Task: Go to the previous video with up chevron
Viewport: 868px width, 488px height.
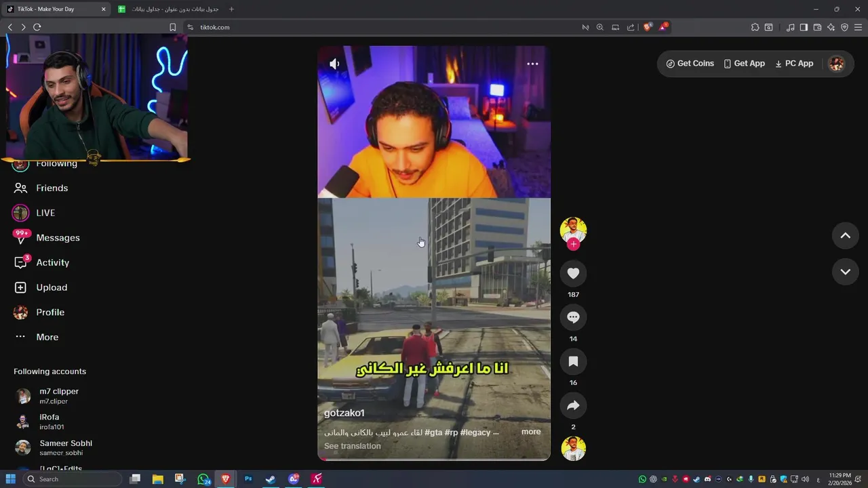Action: [x=846, y=236]
